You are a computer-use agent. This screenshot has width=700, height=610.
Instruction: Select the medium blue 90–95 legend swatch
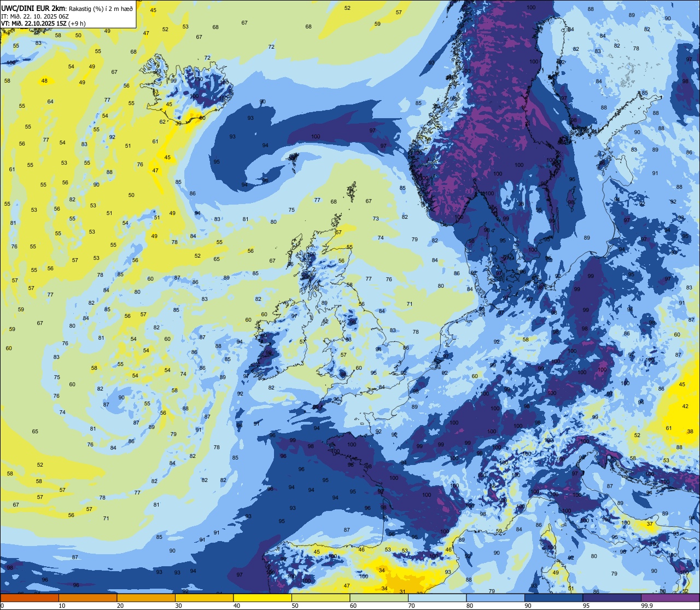(553, 597)
